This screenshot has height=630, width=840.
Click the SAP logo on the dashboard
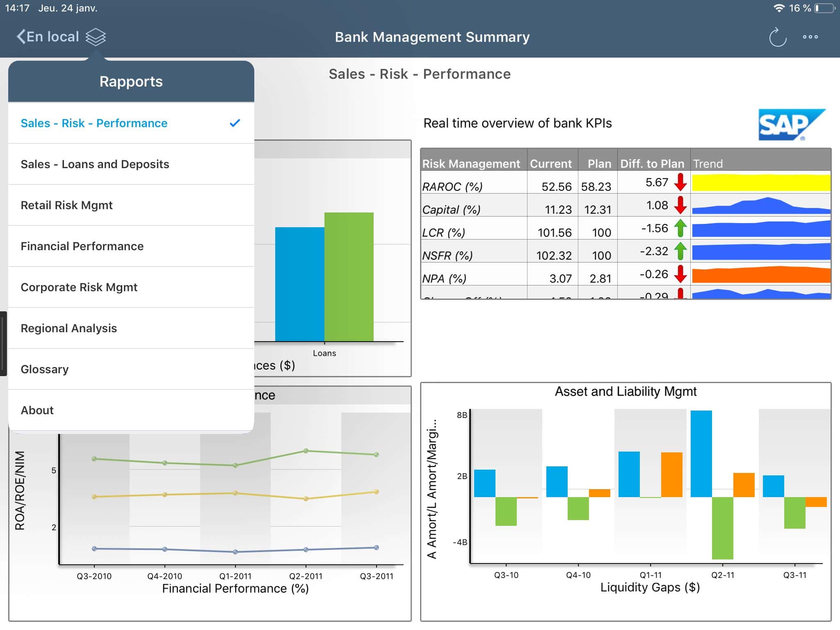click(x=792, y=124)
